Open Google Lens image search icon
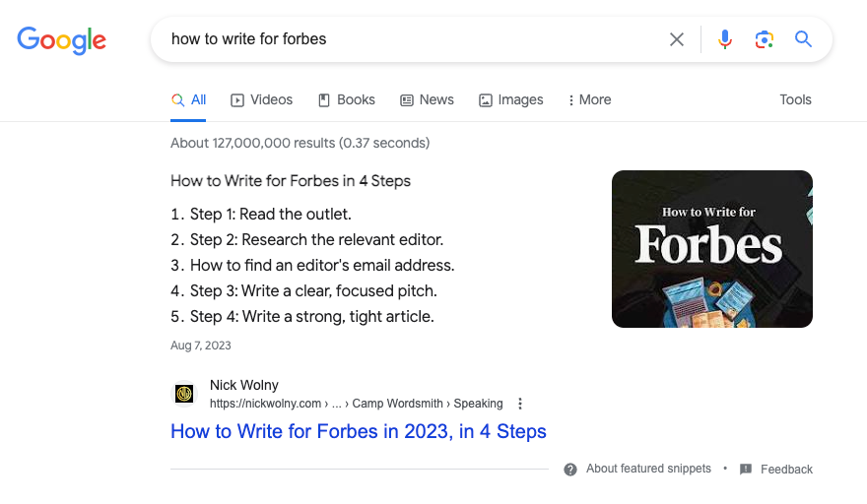This screenshot has width=867, height=504. pyautogui.click(x=765, y=39)
